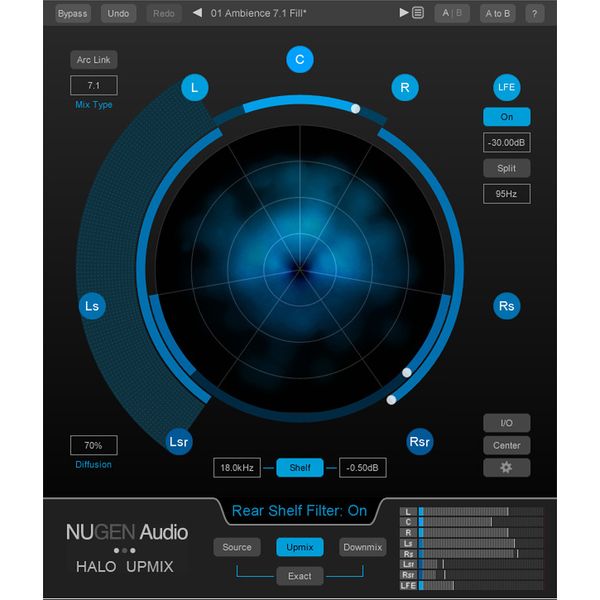Image resolution: width=600 pixels, height=600 pixels.
Task: Click the Redo button
Action: pos(164,14)
